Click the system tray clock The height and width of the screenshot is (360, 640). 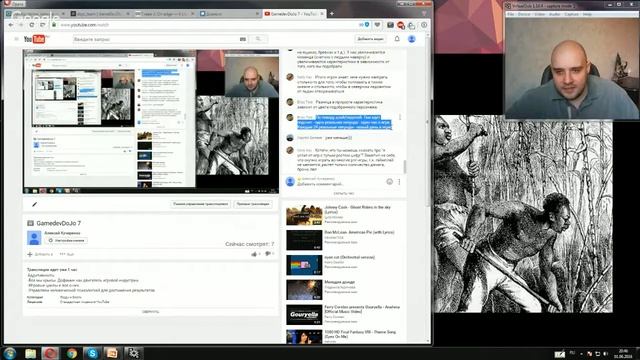[623, 353]
